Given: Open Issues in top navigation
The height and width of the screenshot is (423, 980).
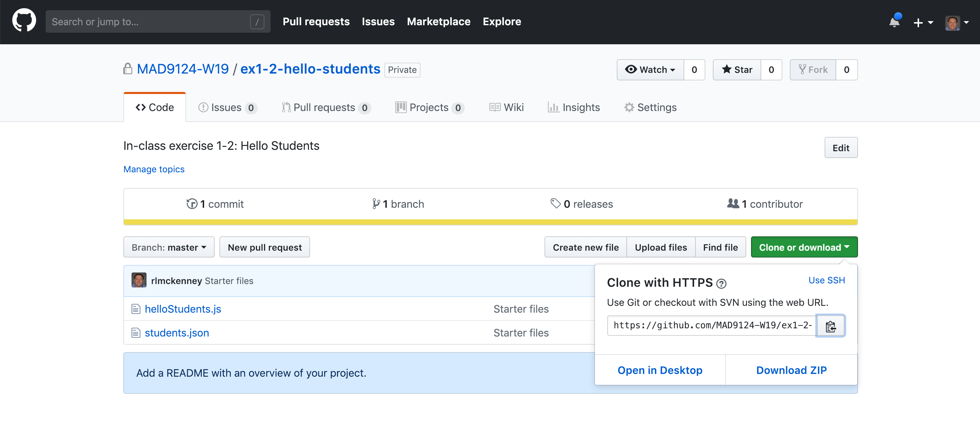Looking at the screenshot, I should [378, 21].
